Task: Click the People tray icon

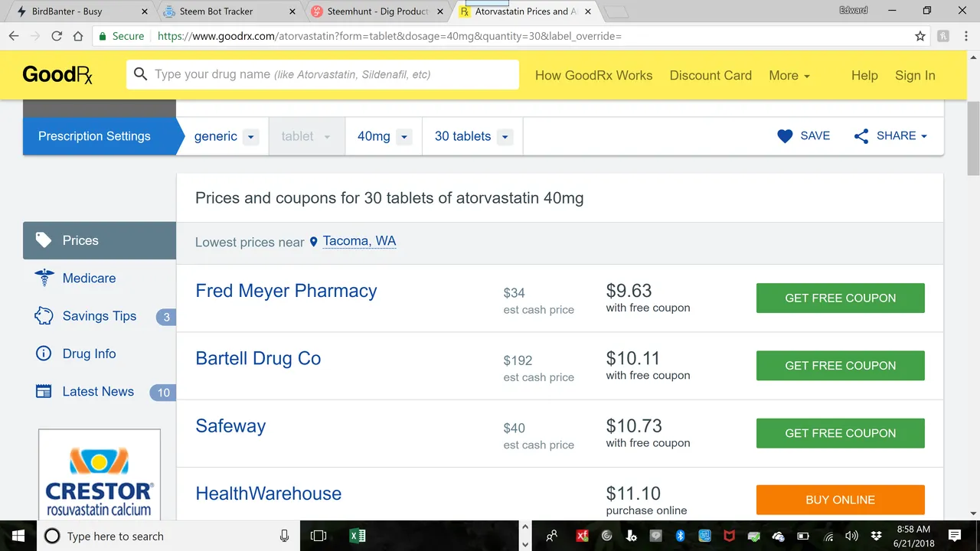Action: click(x=551, y=536)
